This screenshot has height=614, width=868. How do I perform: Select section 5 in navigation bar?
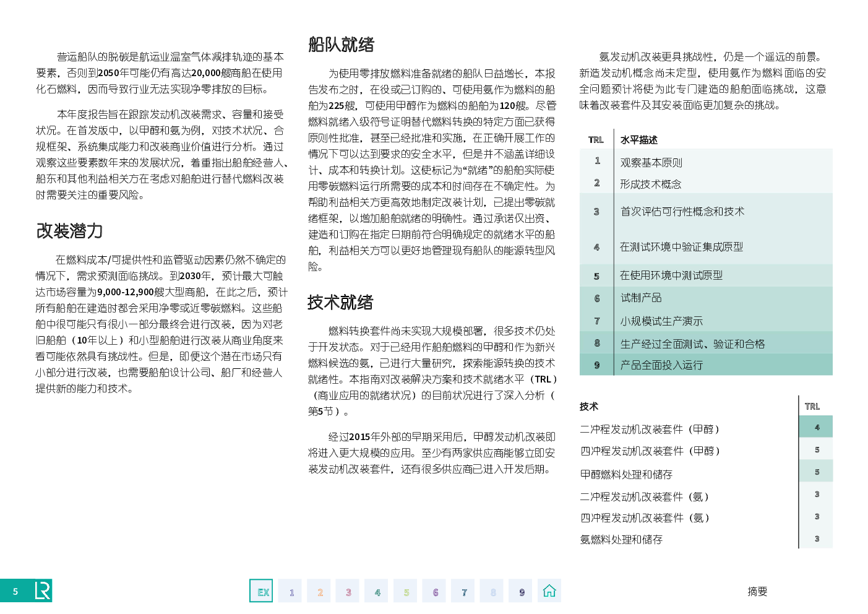click(x=406, y=591)
